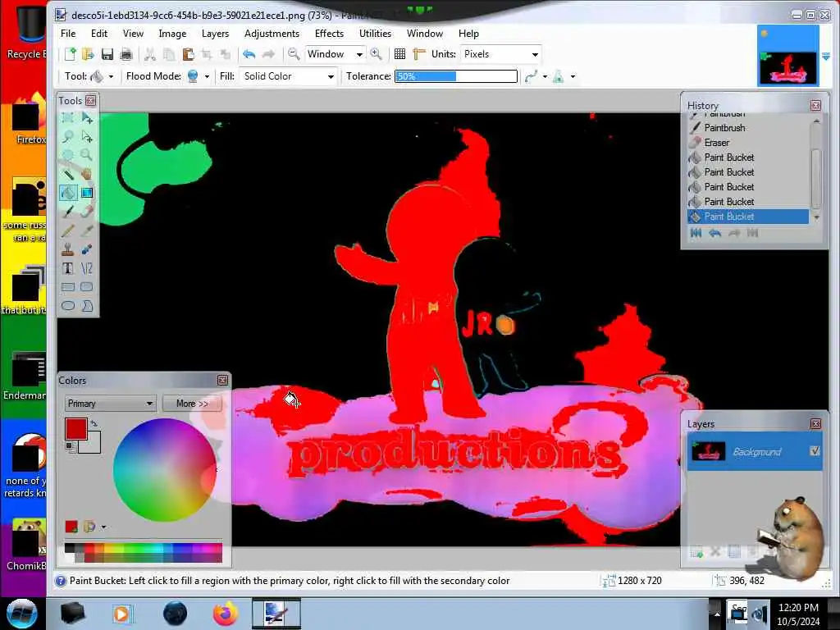840x630 pixels.
Task: Select the Eraser entry in History
Action: (717, 143)
